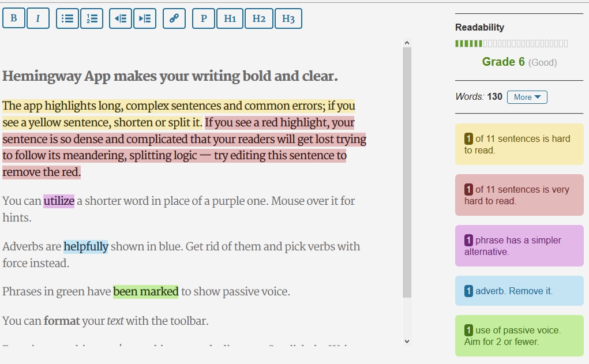Insert a numbered list
The image size is (589, 364).
coord(92,18)
